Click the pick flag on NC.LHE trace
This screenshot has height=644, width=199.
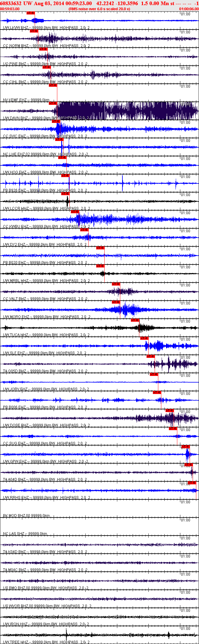point(59,139)
